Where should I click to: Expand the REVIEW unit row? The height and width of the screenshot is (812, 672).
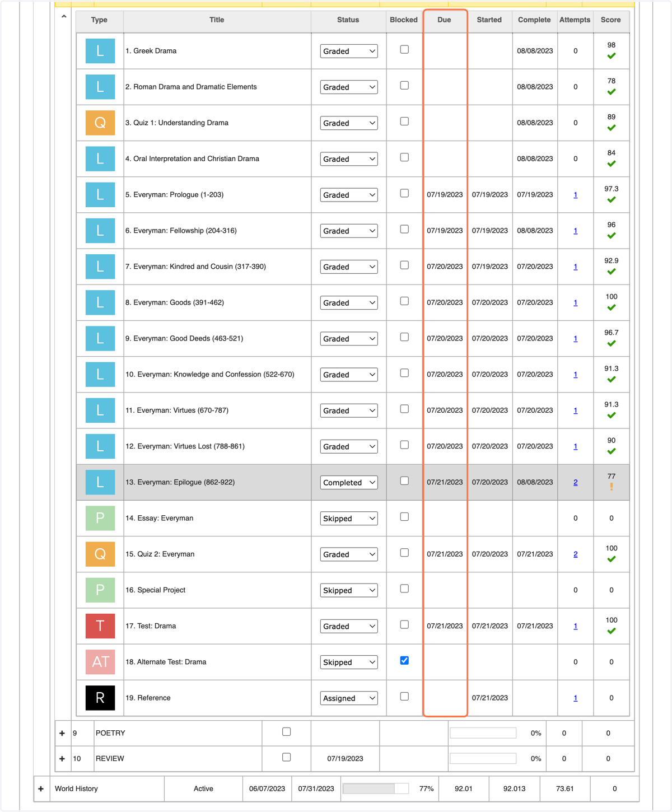pyautogui.click(x=62, y=759)
